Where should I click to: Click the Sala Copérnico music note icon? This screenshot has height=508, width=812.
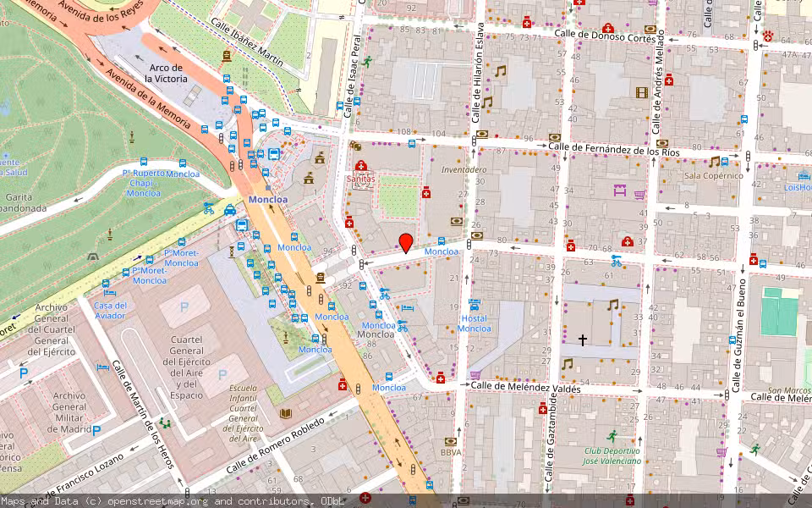coord(715,162)
